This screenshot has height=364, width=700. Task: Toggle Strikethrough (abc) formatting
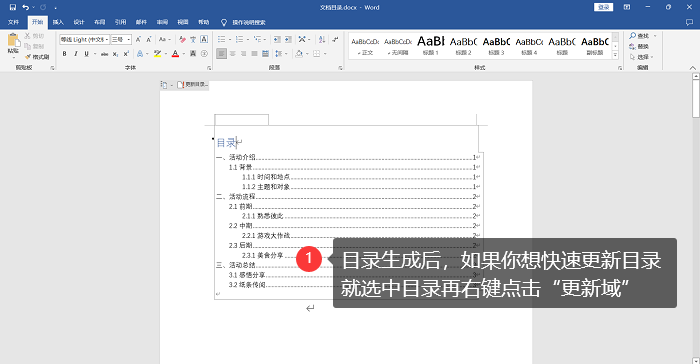coord(104,54)
